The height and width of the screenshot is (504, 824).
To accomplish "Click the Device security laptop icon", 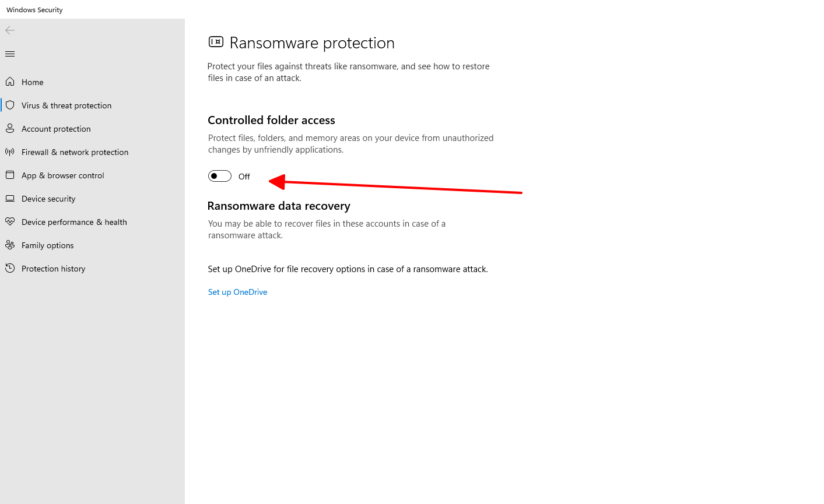I will coord(10,199).
